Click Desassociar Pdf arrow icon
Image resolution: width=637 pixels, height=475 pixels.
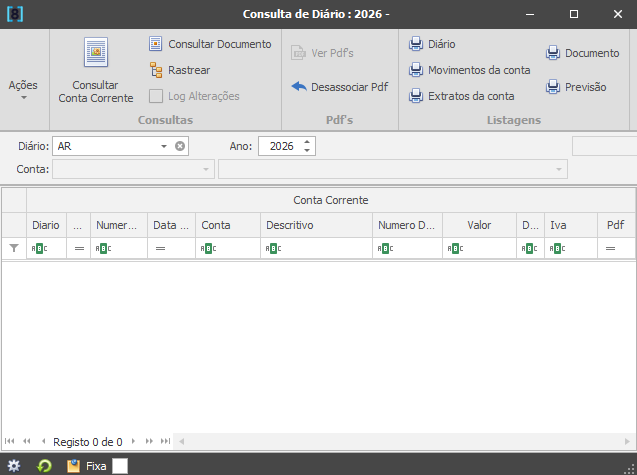pos(298,87)
